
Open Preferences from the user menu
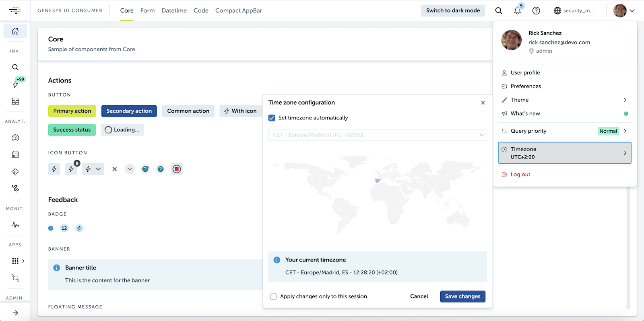(525, 86)
